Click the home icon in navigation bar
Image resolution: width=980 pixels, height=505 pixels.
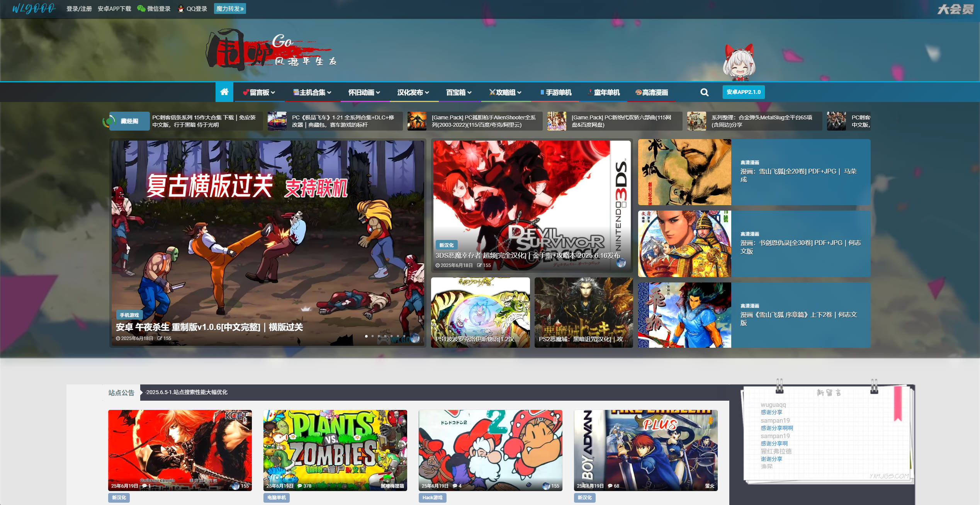tap(224, 92)
